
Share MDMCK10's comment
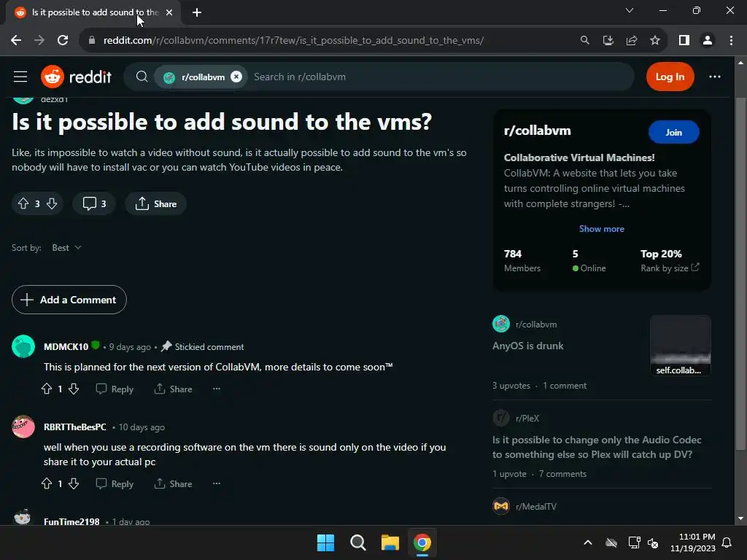click(x=173, y=389)
